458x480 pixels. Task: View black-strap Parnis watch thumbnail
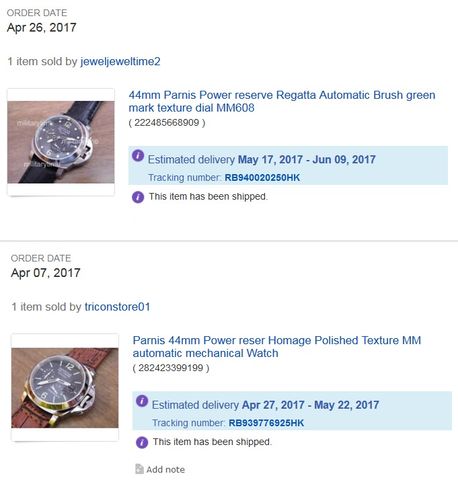61,142
